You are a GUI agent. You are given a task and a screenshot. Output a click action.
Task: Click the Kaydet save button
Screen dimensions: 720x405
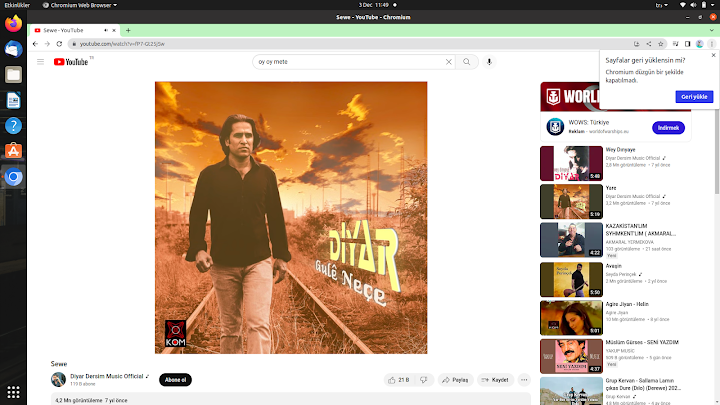tap(495, 380)
